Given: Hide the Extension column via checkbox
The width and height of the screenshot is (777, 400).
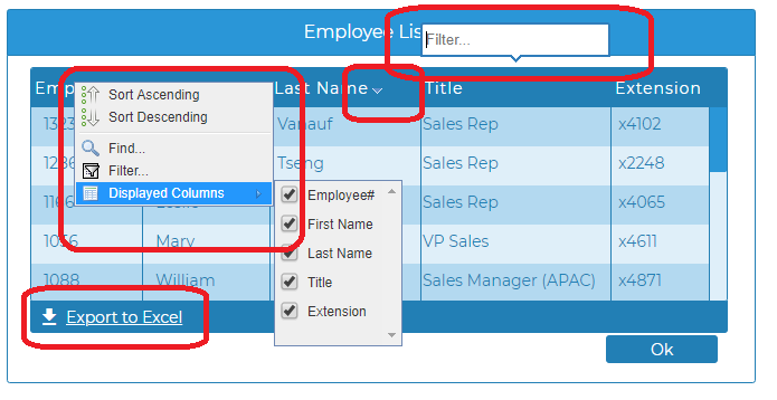Looking at the screenshot, I should pyautogui.click(x=290, y=311).
